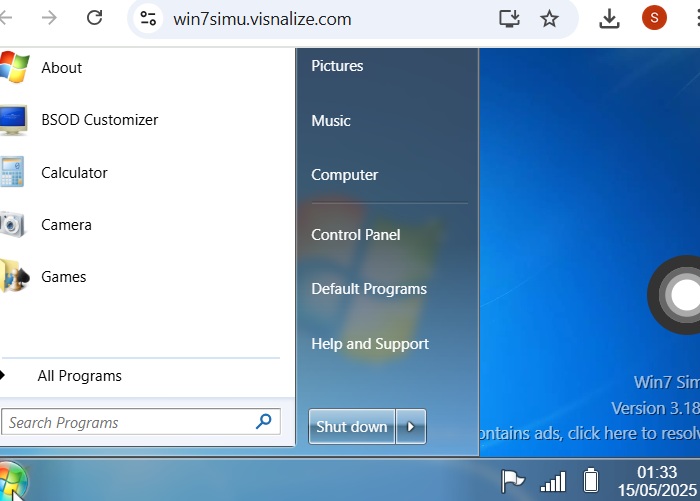Click the contains ads resolve link

coord(589,433)
